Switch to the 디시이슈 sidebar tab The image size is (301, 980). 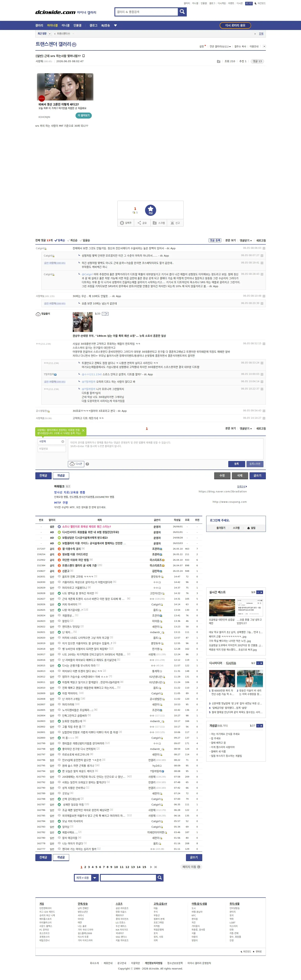pyautogui.click(x=231, y=663)
